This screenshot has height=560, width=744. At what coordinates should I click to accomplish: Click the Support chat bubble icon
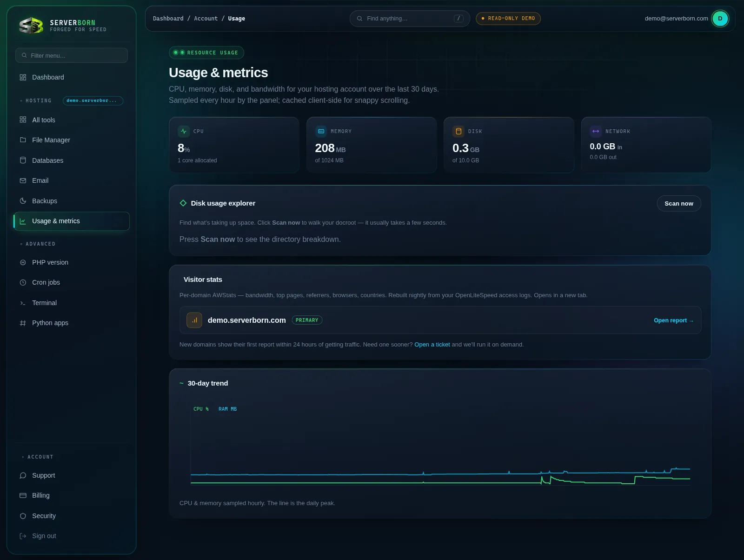(23, 475)
